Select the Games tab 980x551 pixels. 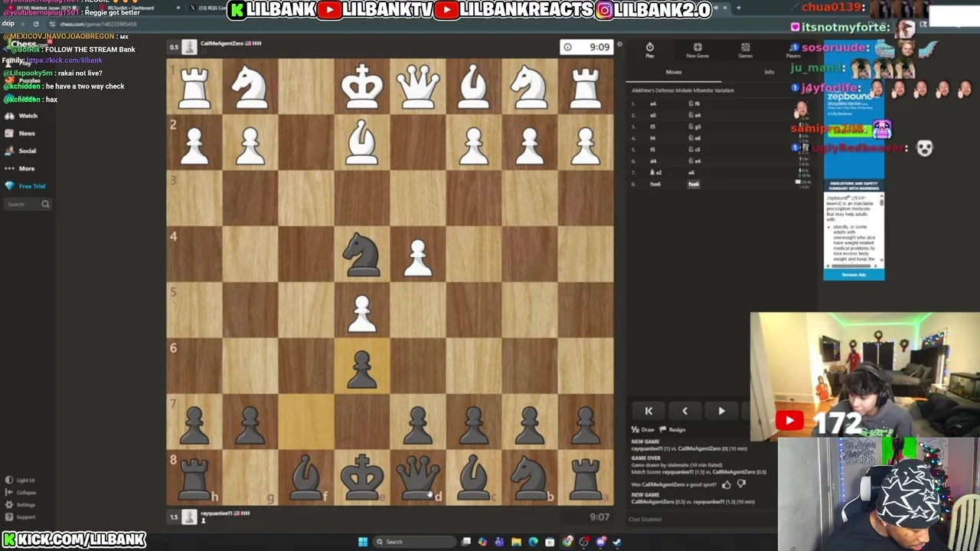coord(745,51)
